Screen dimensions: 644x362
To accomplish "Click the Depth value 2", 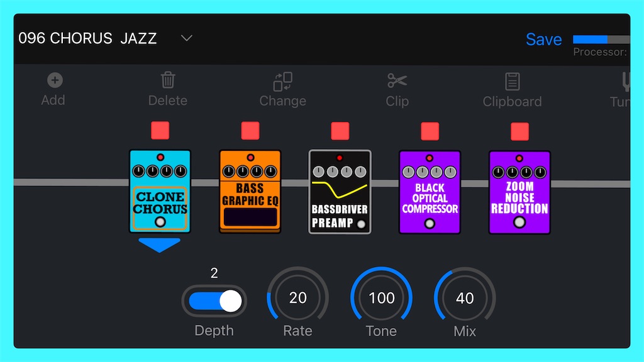I will [x=214, y=273].
